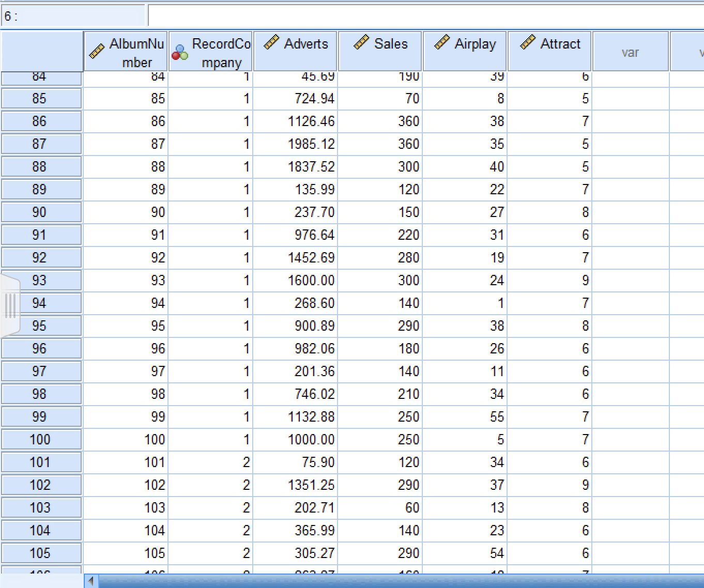
Task: Click the ruler icon beside Adverts header
Action: coord(271,42)
